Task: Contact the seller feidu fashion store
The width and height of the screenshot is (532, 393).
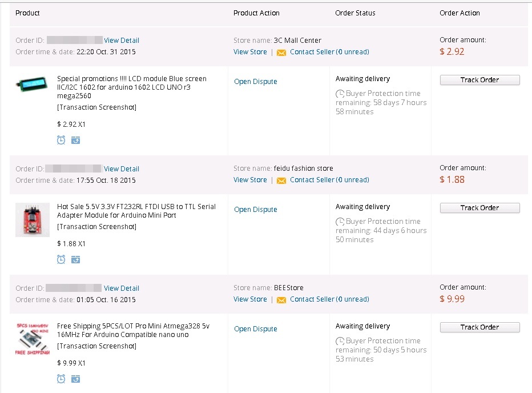Action: [x=329, y=180]
